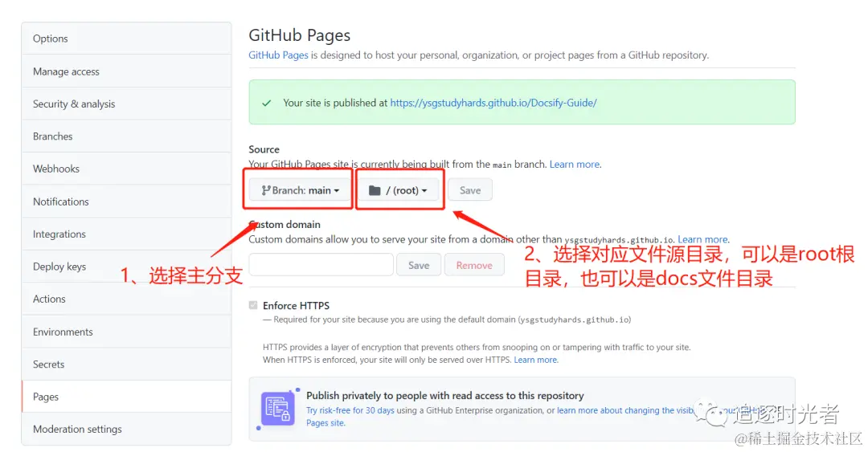Select Actions in the sidebar
Screen dimensions: 868x452
tap(126, 299)
